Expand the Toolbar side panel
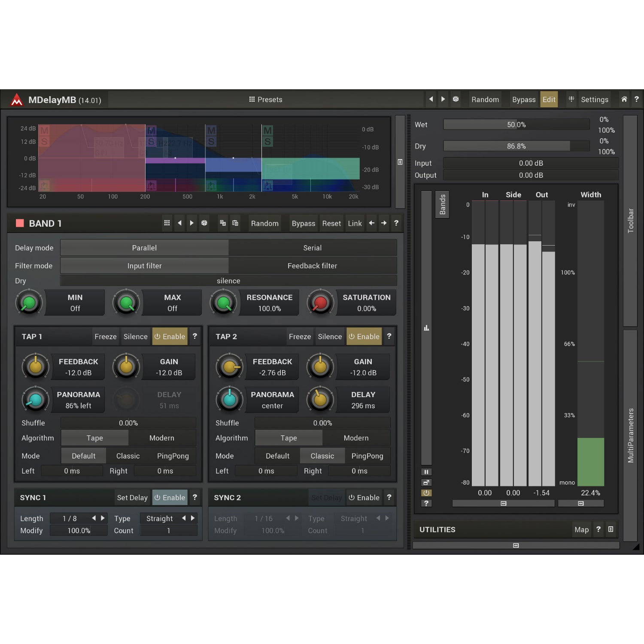 [x=630, y=221]
